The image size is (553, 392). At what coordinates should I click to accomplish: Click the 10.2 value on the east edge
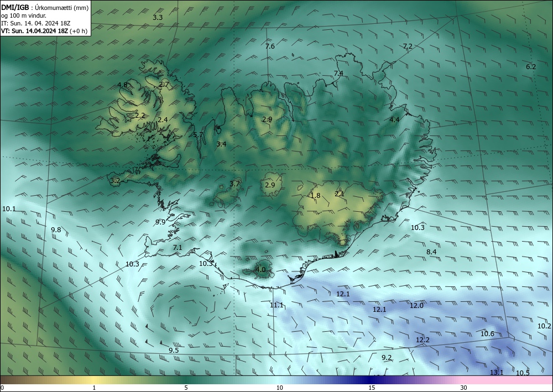point(544,326)
